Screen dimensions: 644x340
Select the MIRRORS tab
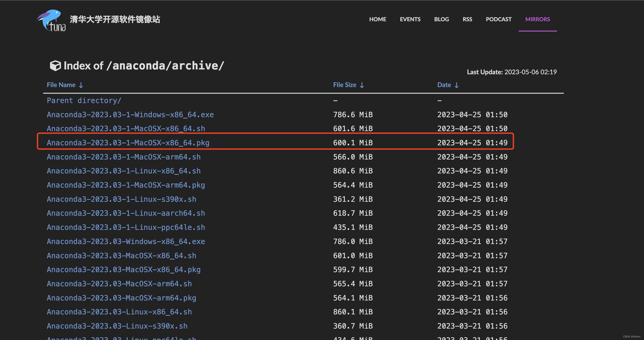coord(538,19)
